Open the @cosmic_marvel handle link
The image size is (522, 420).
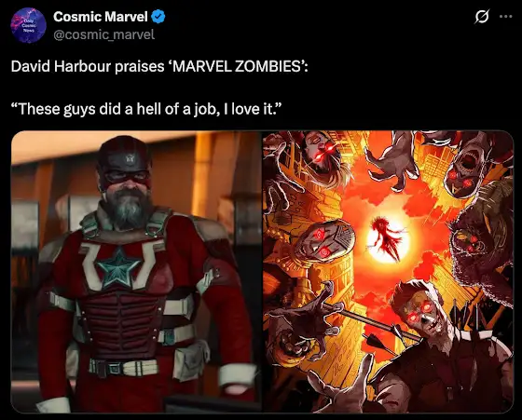tap(103, 34)
